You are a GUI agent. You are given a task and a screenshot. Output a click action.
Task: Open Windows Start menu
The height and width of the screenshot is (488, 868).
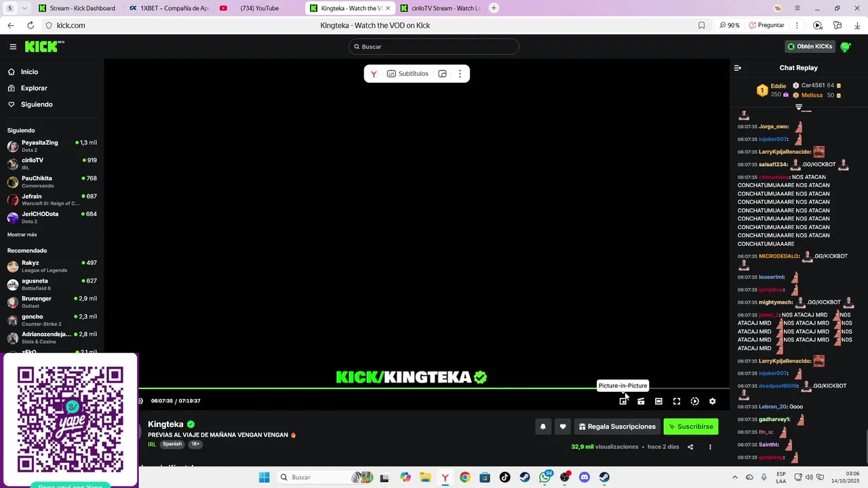pyautogui.click(x=264, y=477)
